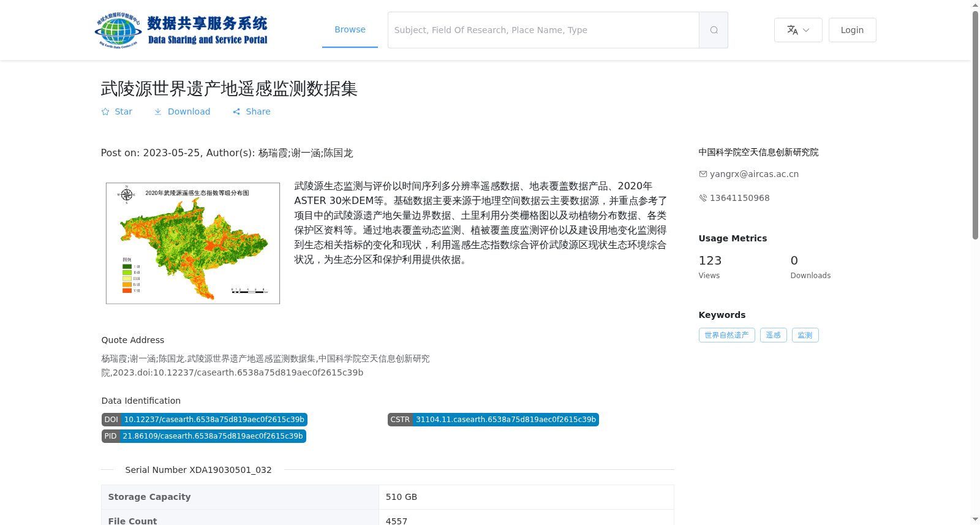Click the Quote Address citation text
Viewport: 980px width, 525px height.
(265, 366)
